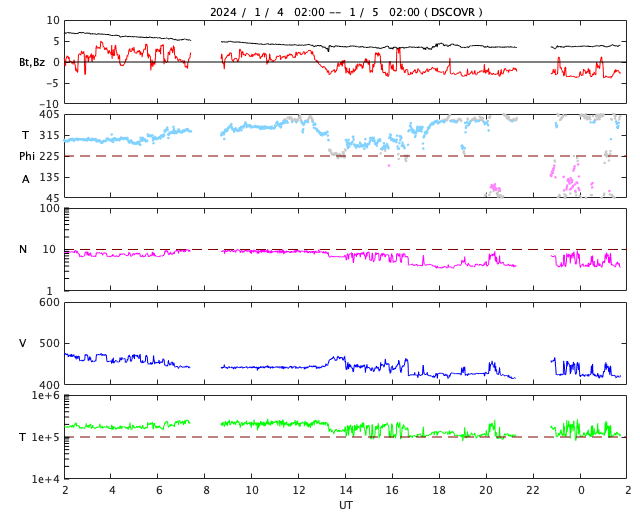The image size is (640, 512).
Task: Select the 1e+4 temperature tick label
Action: coord(46,479)
